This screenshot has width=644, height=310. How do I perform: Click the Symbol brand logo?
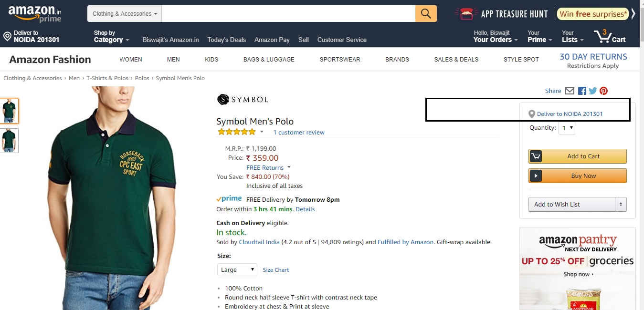point(243,99)
